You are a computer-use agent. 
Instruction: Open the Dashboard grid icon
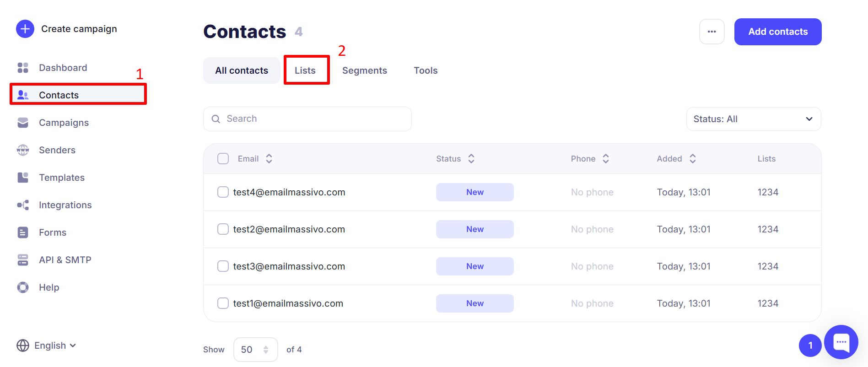point(23,68)
